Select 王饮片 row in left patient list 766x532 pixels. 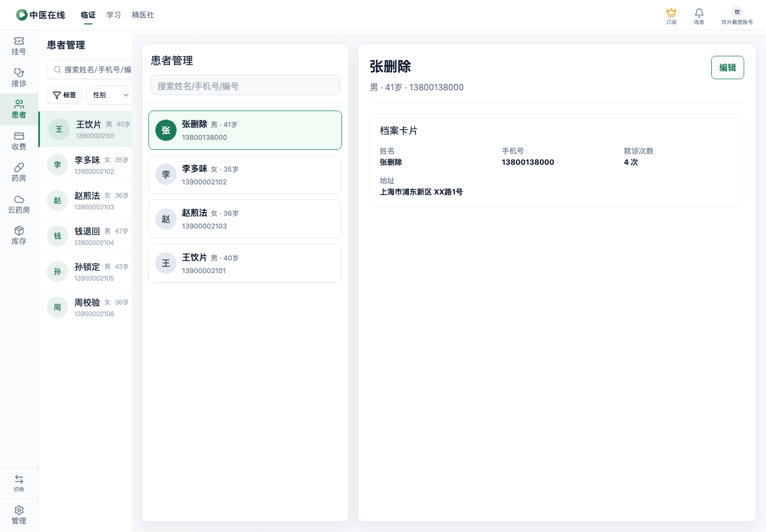click(x=85, y=129)
